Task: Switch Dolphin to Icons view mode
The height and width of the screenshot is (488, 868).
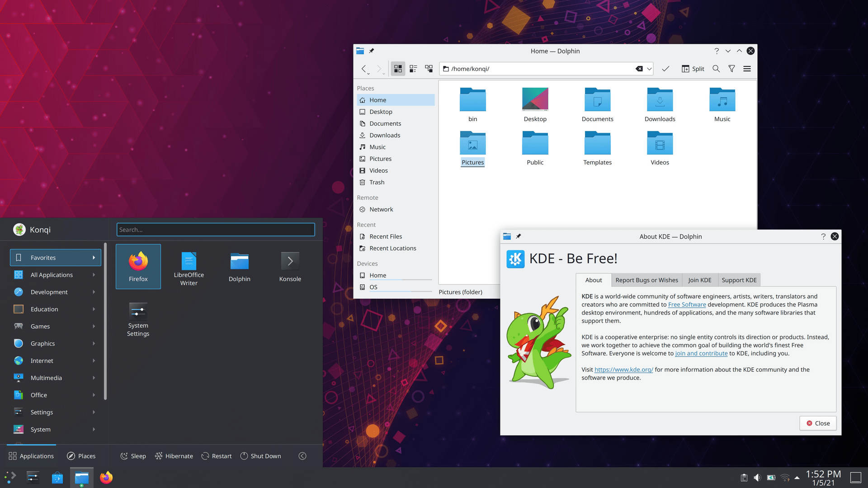Action: pos(398,69)
